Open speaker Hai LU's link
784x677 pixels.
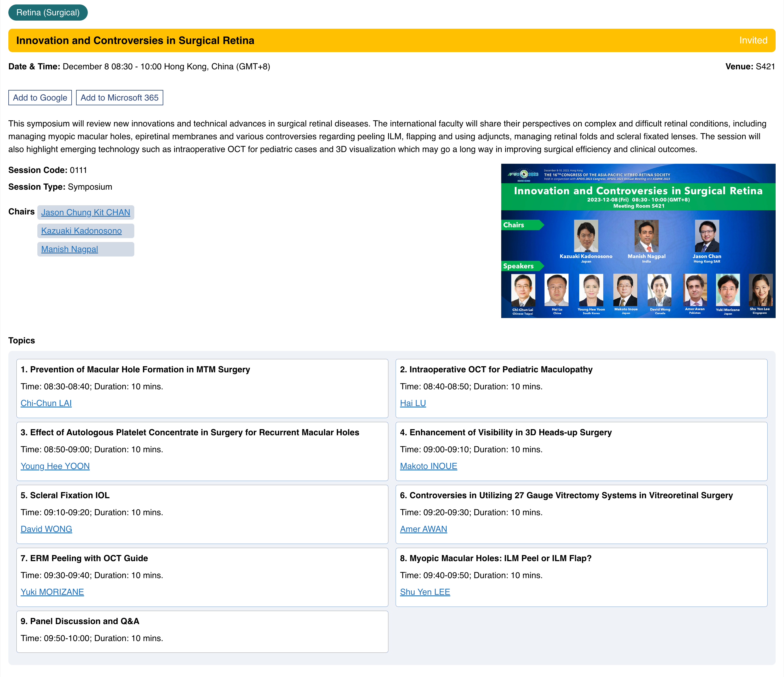coord(413,403)
